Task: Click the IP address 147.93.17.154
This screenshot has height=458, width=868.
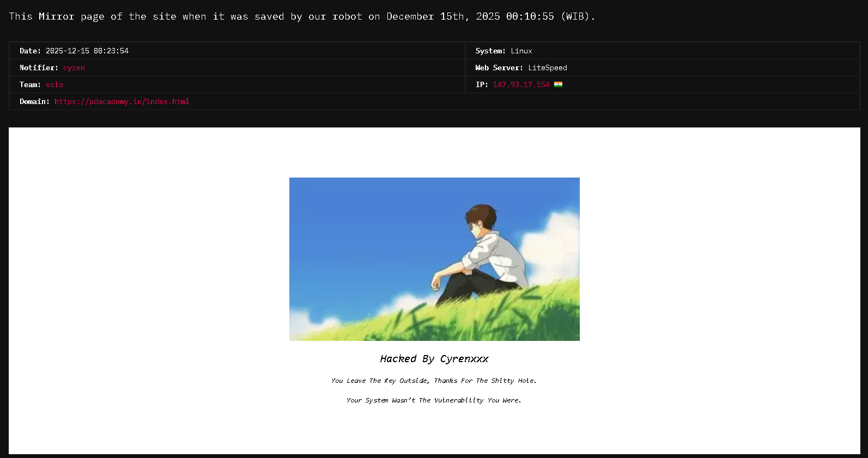Action: click(521, 85)
